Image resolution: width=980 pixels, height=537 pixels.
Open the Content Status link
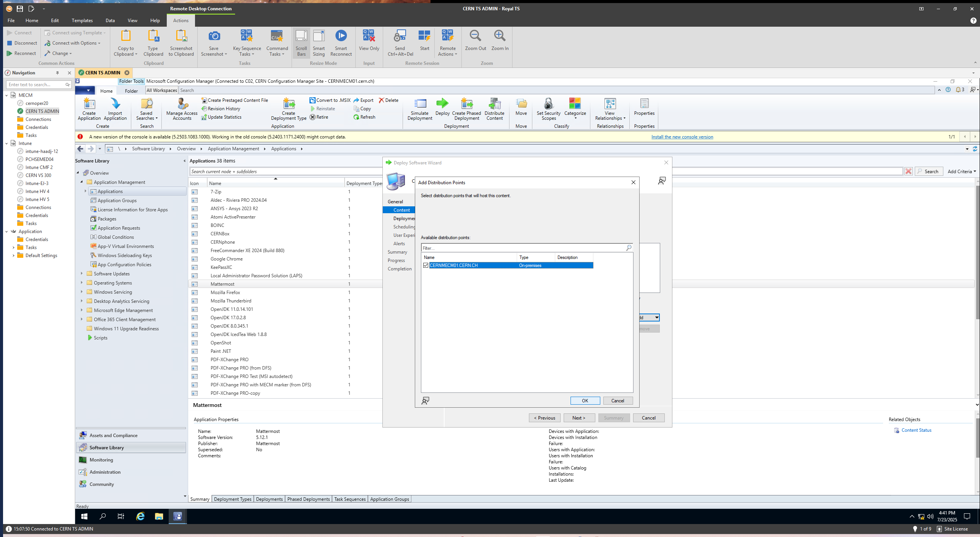coord(916,430)
